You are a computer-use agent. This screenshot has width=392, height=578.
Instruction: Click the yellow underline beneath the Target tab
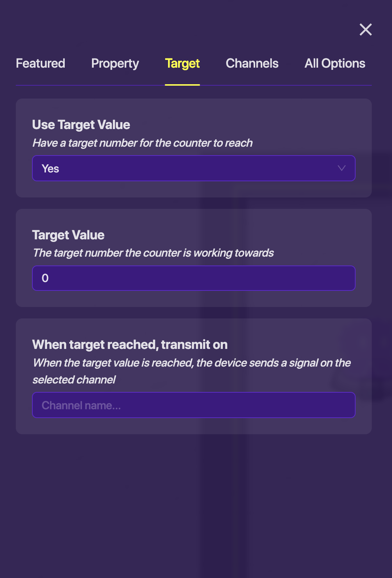(x=182, y=85)
